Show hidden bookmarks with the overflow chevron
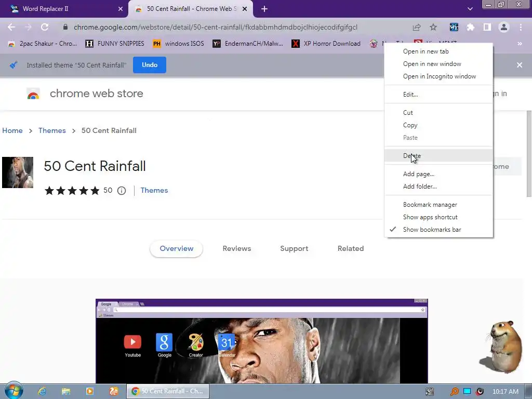 (x=520, y=44)
